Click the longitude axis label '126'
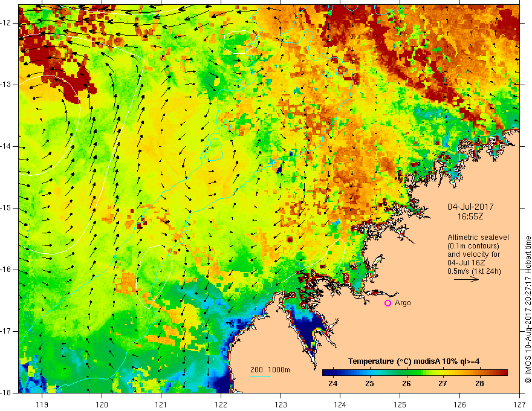 point(459,404)
